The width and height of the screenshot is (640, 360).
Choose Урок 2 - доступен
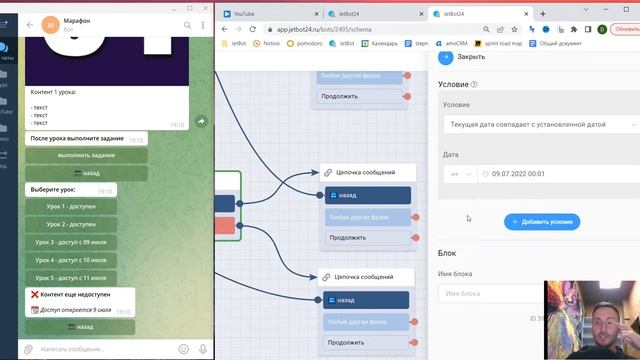(71, 224)
